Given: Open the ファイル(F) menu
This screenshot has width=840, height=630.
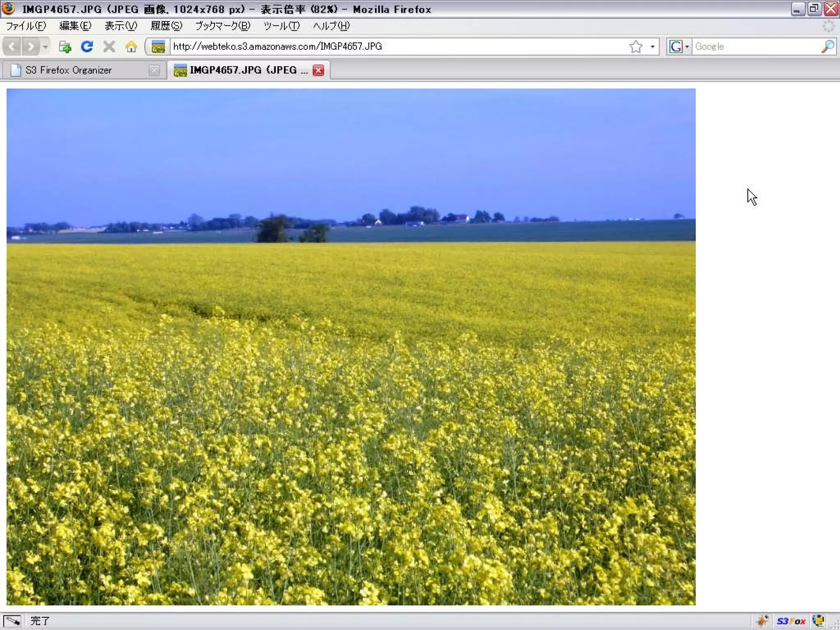Looking at the screenshot, I should coord(26,26).
